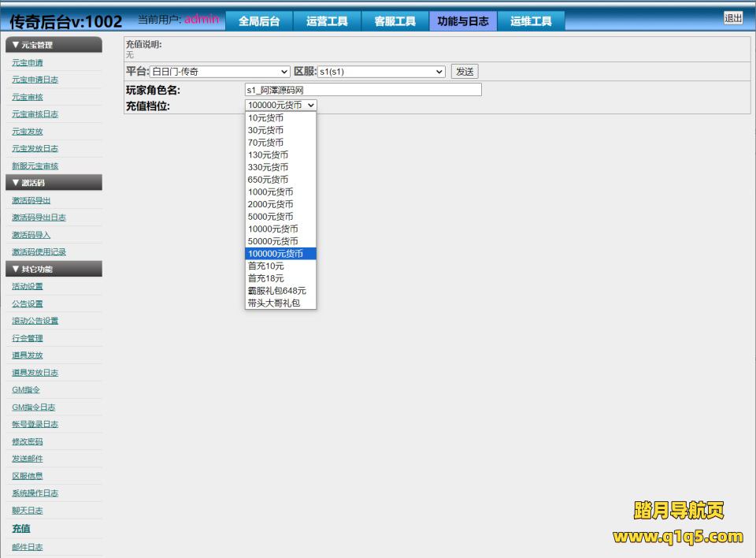Image resolution: width=756 pixels, height=558 pixels.
Task: Click the 玩家角色名 input field
Action: coord(362,90)
